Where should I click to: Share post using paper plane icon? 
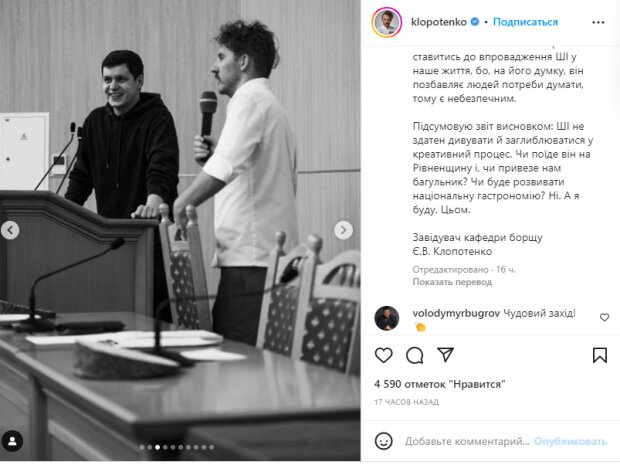point(445,355)
